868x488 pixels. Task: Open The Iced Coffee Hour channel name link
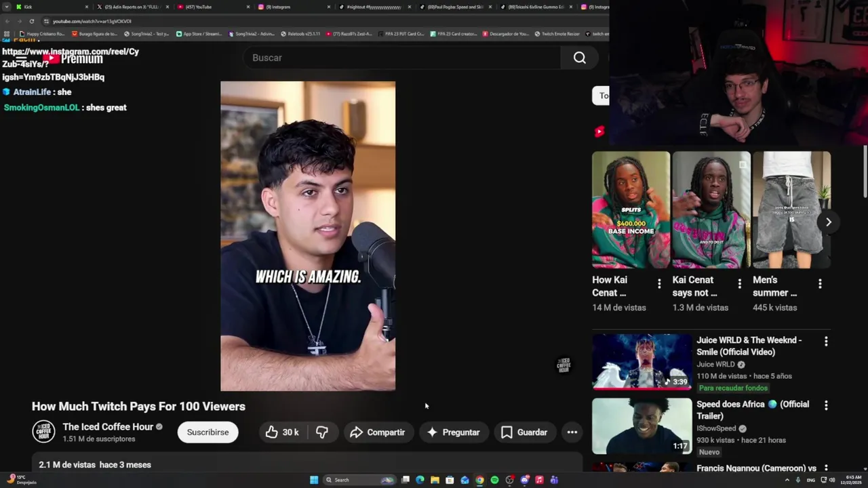tap(108, 427)
